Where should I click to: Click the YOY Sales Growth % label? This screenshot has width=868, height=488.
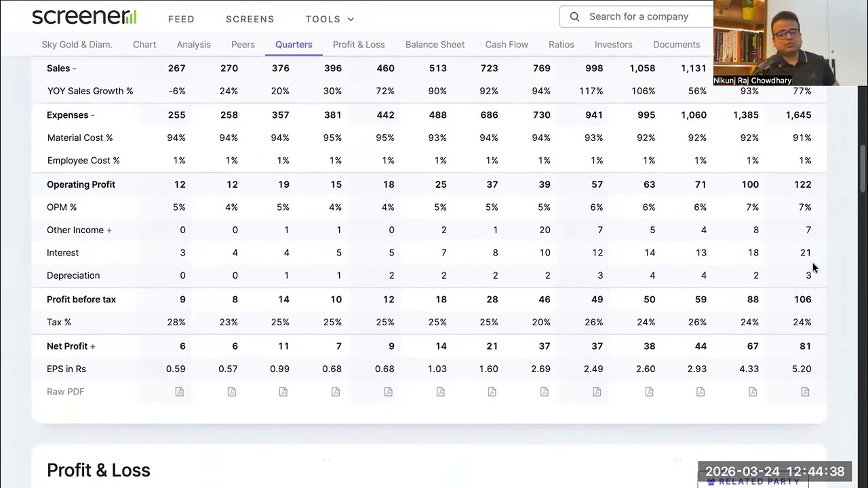90,91
